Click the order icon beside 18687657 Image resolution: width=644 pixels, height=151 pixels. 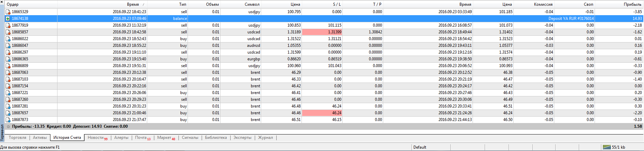(x=8, y=113)
